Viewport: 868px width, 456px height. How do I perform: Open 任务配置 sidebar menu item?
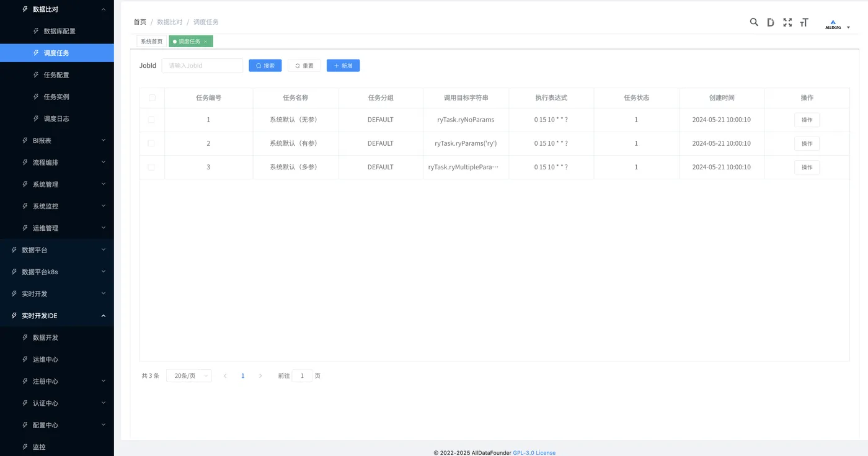[57, 75]
